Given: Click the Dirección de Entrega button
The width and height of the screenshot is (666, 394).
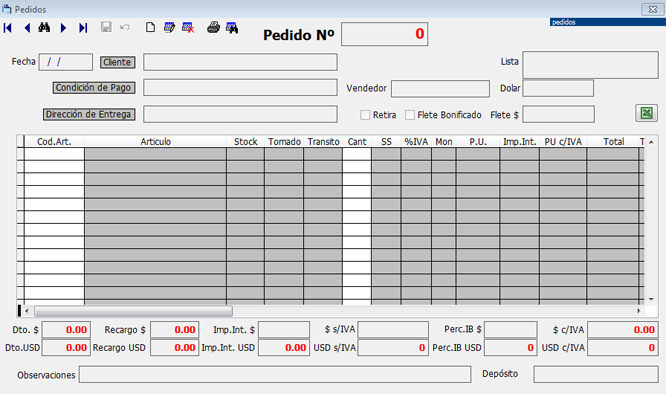Looking at the screenshot, I should [x=89, y=115].
